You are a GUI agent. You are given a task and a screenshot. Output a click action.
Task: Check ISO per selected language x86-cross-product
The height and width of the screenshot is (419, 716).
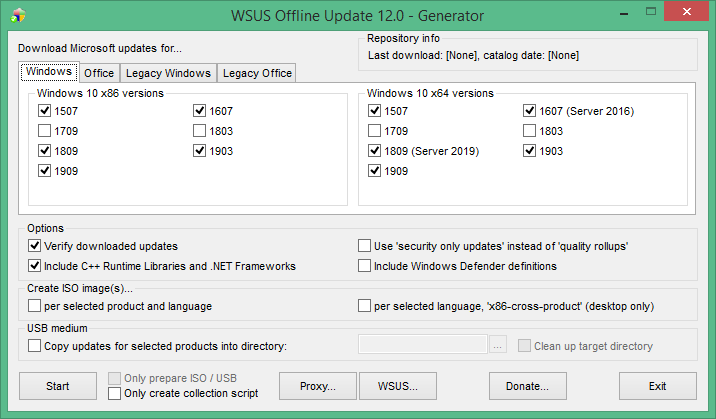(x=364, y=306)
